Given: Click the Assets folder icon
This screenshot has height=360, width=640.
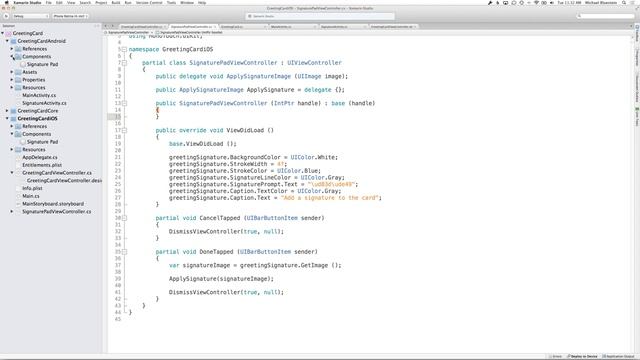Looking at the screenshot, I should (x=18, y=72).
